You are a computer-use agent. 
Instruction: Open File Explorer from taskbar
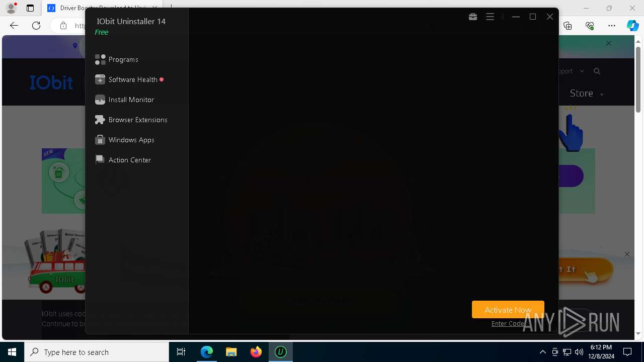pos(231,352)
